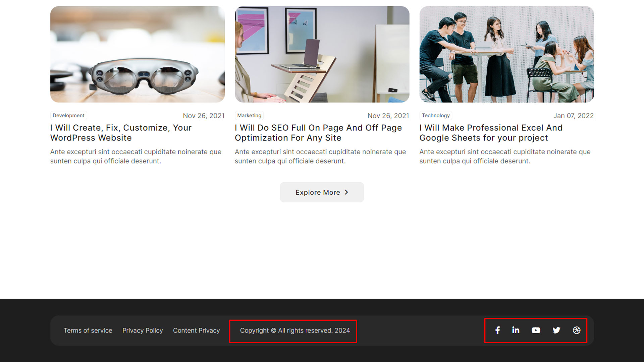Click the chevron arrow in Explore More
The image size is (644, 362).
click(346, 192)
